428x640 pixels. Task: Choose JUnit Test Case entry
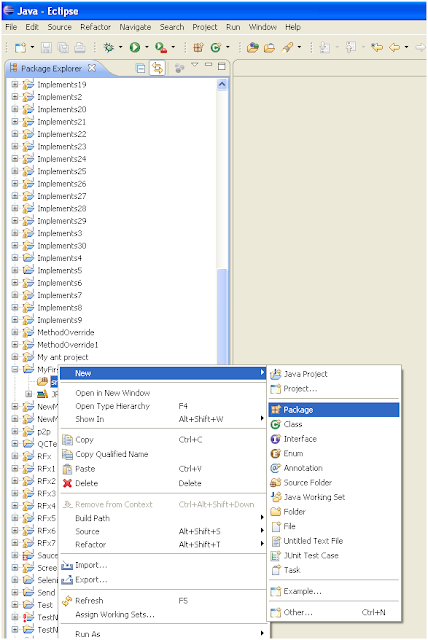coord(334,556)
